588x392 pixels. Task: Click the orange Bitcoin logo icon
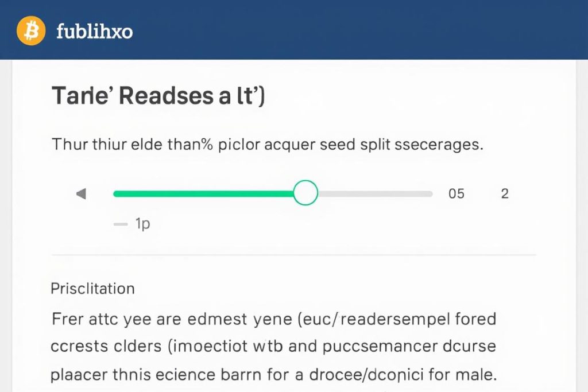pos(31,30)
